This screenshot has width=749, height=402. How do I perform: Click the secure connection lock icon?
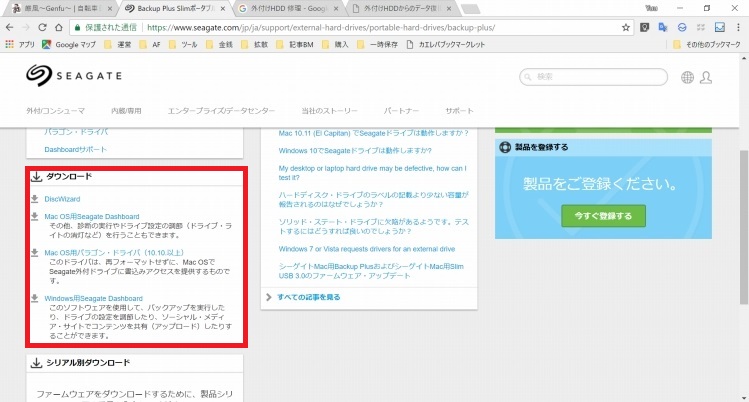[x=77, y=27]
